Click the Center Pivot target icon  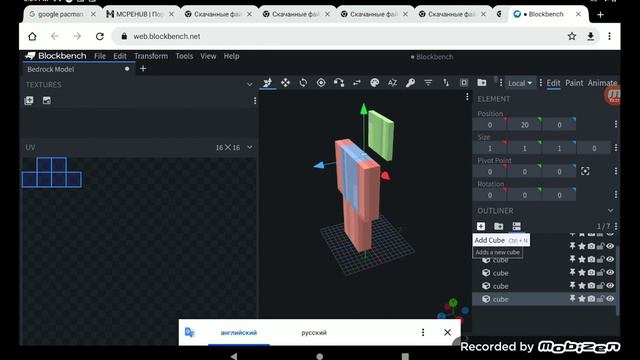[585, 171]
